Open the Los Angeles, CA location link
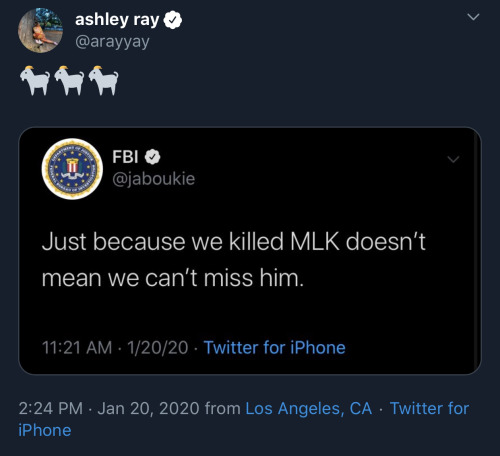This screenshot has width=500, height=456. point(309,408)
